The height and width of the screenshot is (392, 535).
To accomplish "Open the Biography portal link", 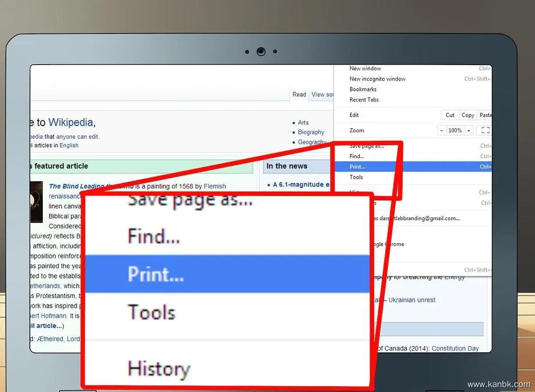I will coord(311,132).
